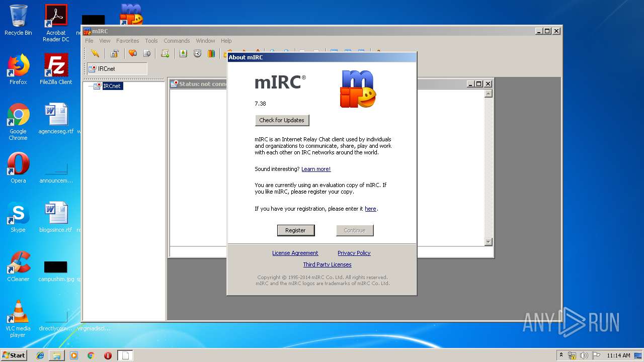Select the FileZilla Client desktop icon
This screenshot has height=362, width=644.
[56, 69]
